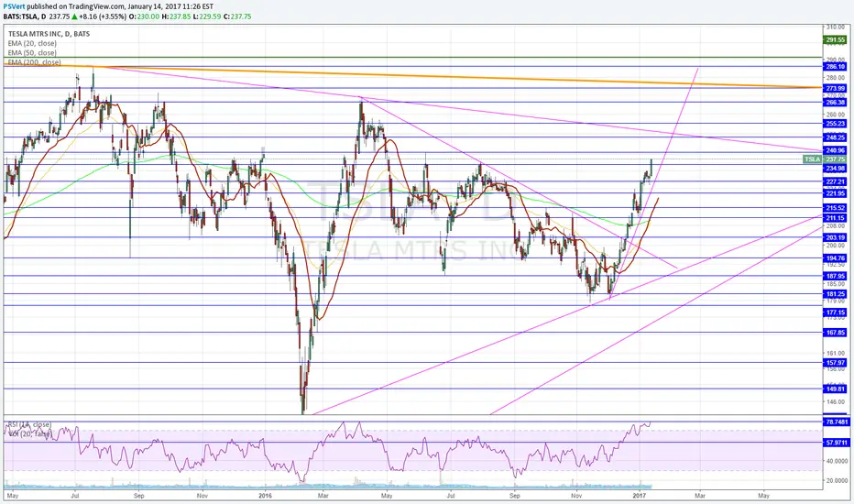The image size is (854, 504).
Task: Click the TradingView.com text in the header
Action: [97, 6]
